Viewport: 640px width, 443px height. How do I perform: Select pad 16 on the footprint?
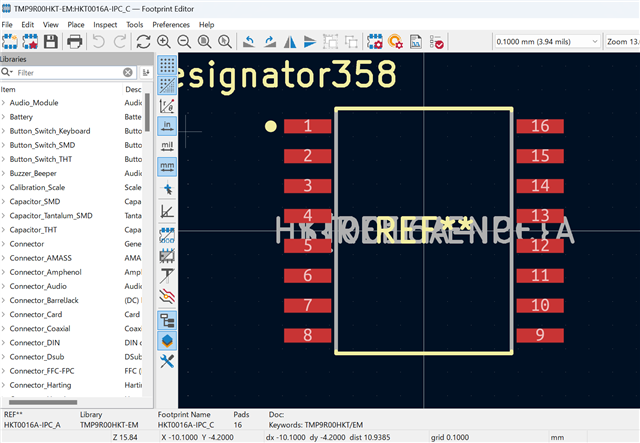pyautogui.click(x=540, y=126)
